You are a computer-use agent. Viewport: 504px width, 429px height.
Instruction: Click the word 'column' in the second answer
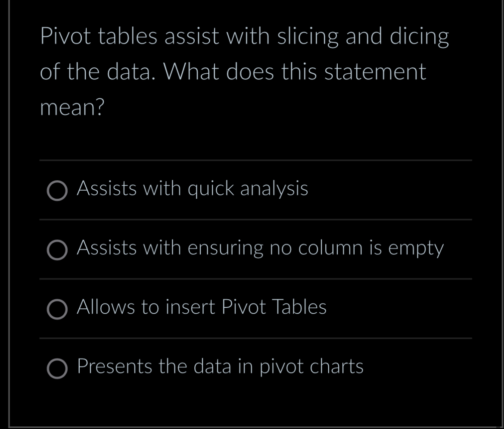pos(330,248)
